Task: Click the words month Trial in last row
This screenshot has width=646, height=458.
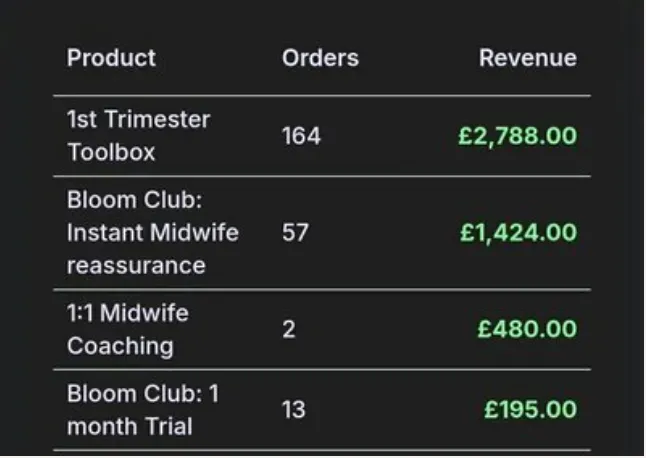Action: 130,426
